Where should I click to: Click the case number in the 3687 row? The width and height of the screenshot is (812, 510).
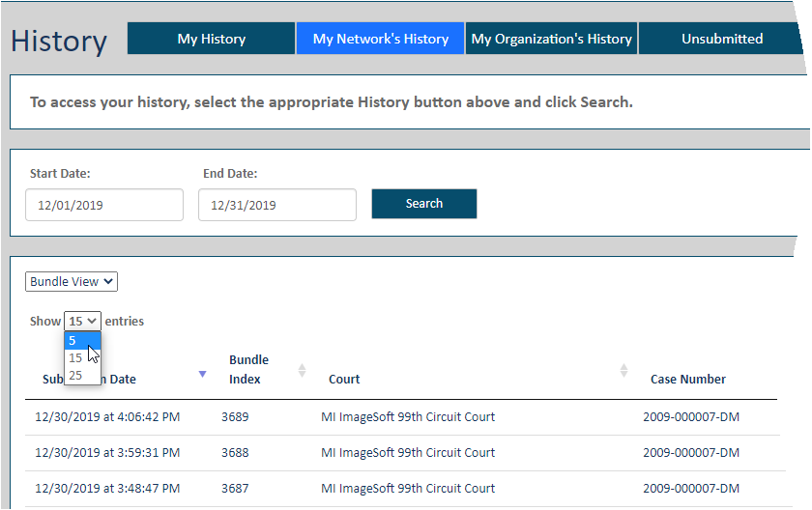[691, 489]
